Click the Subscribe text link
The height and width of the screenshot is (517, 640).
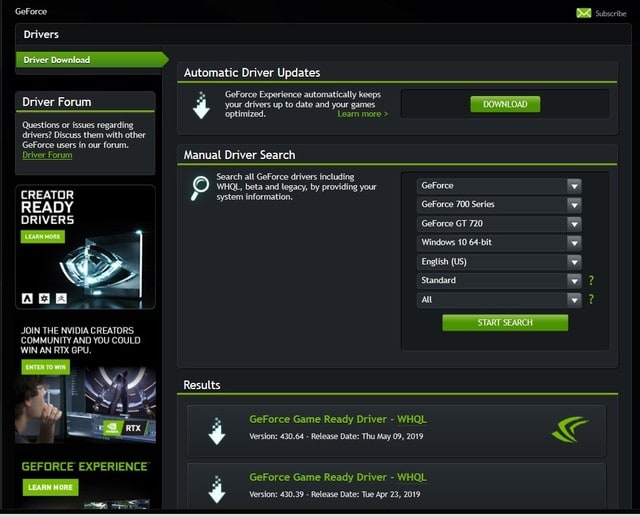pyautogui.click(x=611, y=13)
